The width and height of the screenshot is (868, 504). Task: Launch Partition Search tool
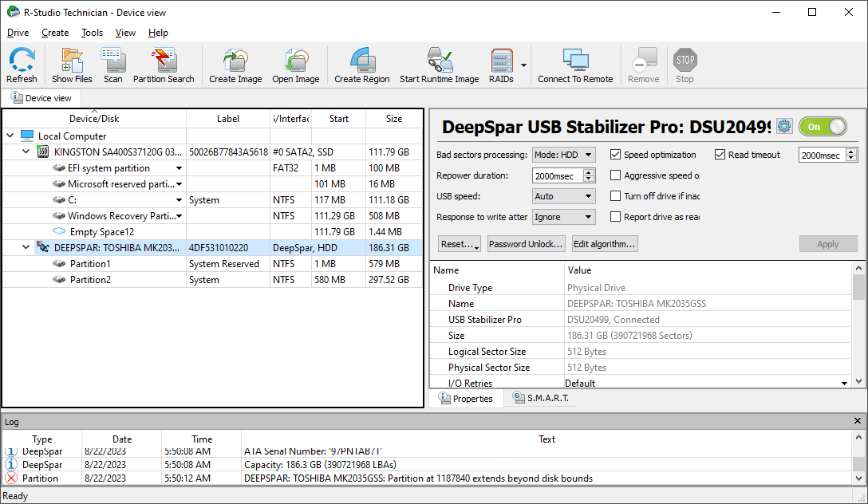[164, 60]
